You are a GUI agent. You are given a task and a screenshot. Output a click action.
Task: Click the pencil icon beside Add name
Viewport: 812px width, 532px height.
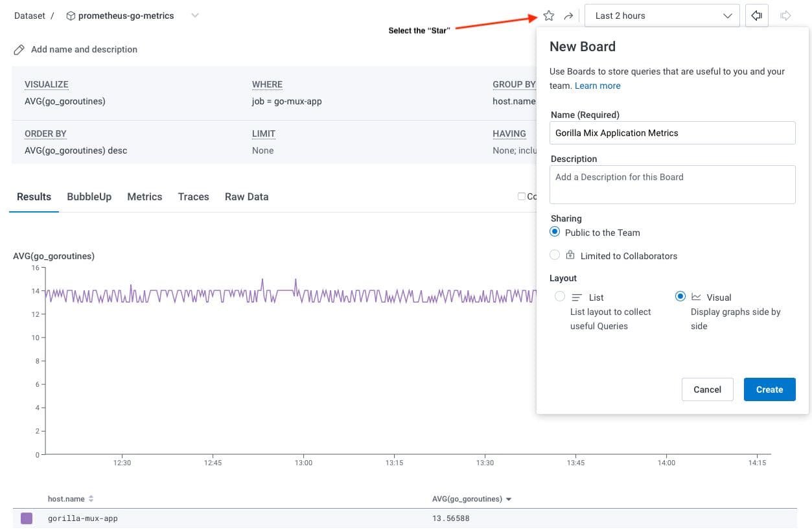click(19, 49)
